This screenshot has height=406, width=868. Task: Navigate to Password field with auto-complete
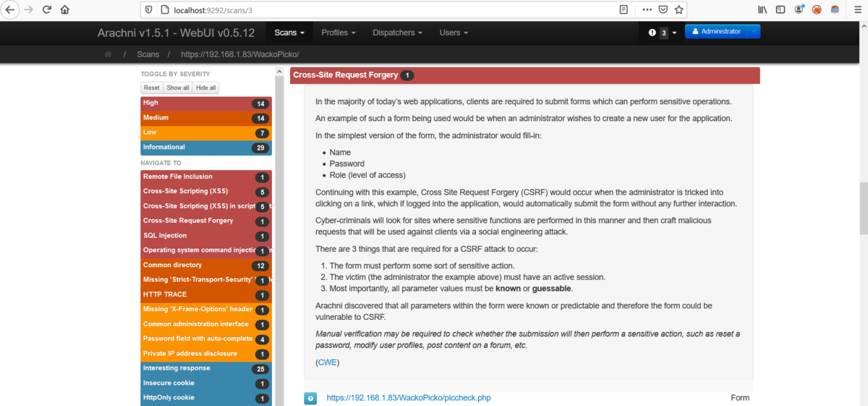206,339
